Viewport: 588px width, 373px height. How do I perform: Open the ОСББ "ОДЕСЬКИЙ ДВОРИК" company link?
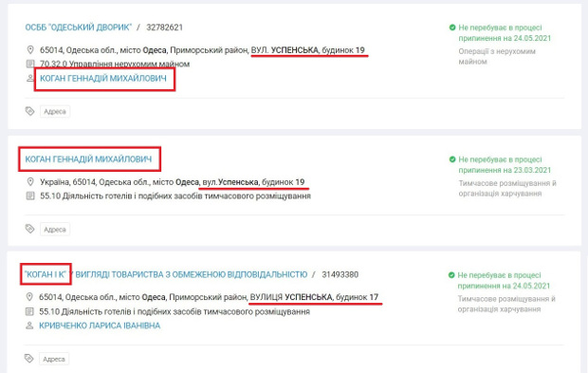click(x=79, y=28)
